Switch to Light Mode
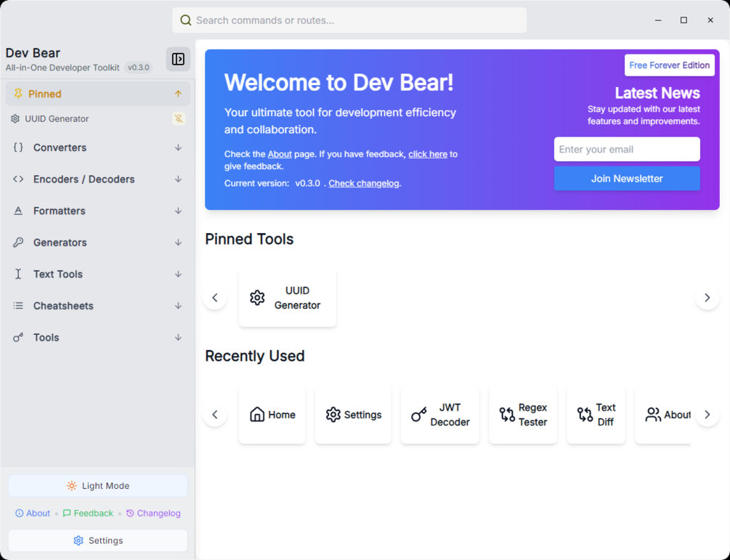This screenshot has width=730, height=560. point(97,485)
